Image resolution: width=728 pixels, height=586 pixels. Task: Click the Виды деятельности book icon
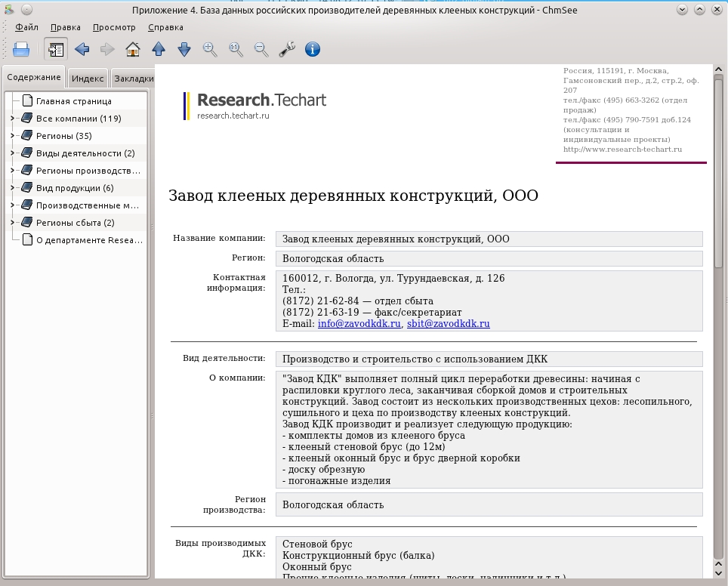click(27, 153)
